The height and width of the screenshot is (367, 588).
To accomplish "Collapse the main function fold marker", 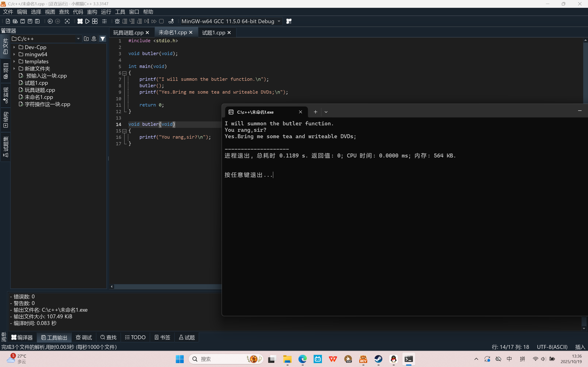I will tap(124, 73).
